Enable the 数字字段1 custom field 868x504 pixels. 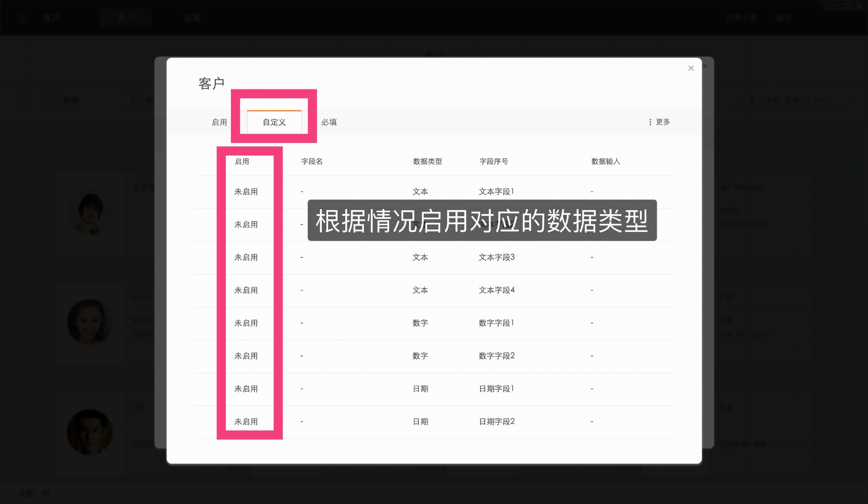246,323
